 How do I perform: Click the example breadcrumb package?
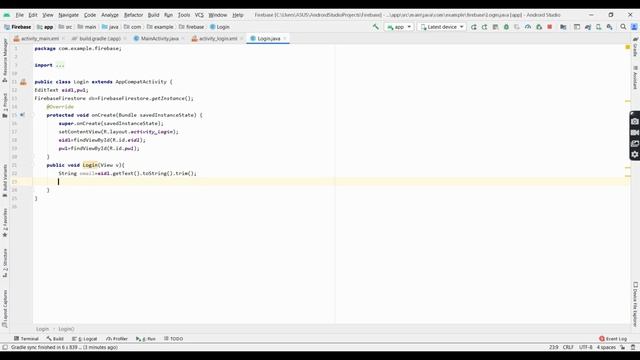pyautogui.click(x=160, y=27)
